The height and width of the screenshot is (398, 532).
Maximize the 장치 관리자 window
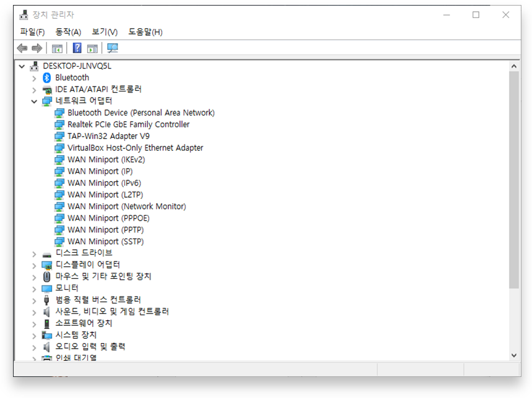pos(476,15)
